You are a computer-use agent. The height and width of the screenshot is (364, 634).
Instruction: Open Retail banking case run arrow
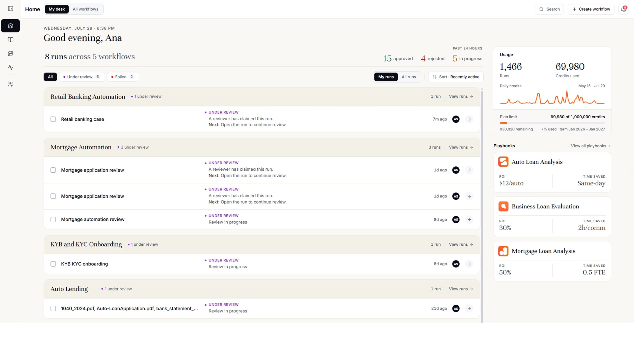[x=469, y=119]
